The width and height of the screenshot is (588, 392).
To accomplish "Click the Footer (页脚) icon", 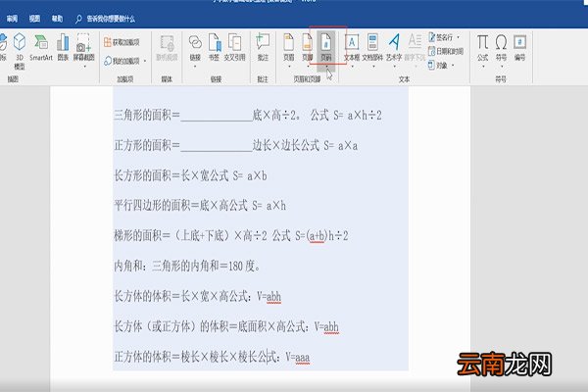I will coord(307,42).
